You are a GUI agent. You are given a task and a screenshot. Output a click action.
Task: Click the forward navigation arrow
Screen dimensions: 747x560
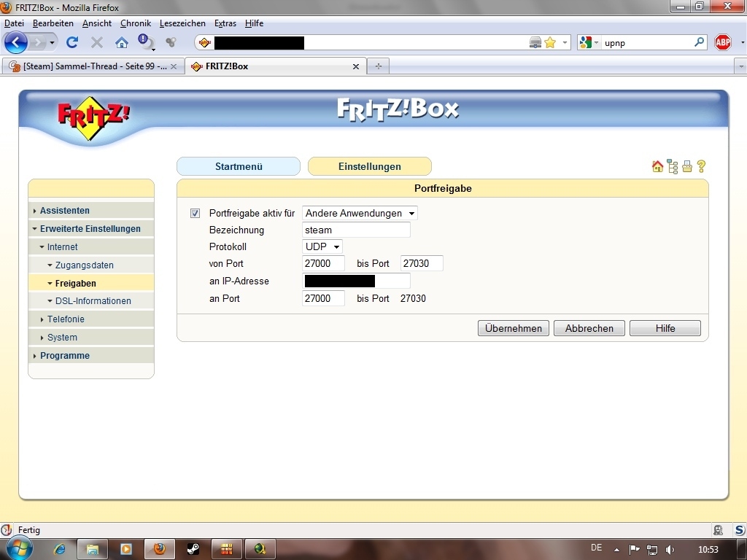pos(38,43)
